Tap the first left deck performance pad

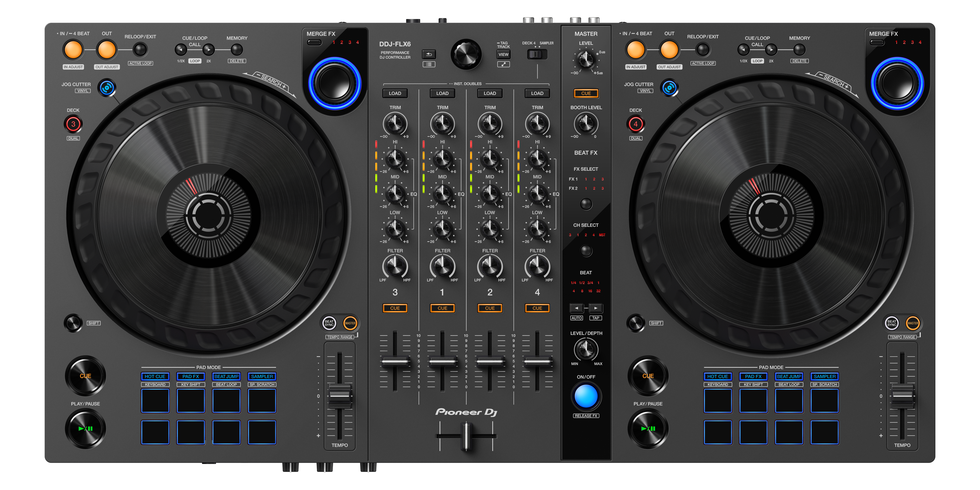coord(155,401)
